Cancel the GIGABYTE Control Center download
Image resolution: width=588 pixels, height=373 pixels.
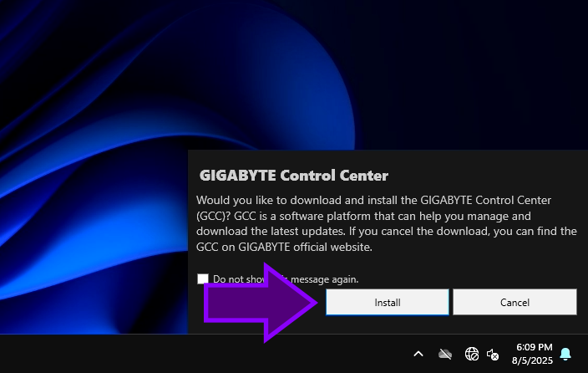[514, 302]
